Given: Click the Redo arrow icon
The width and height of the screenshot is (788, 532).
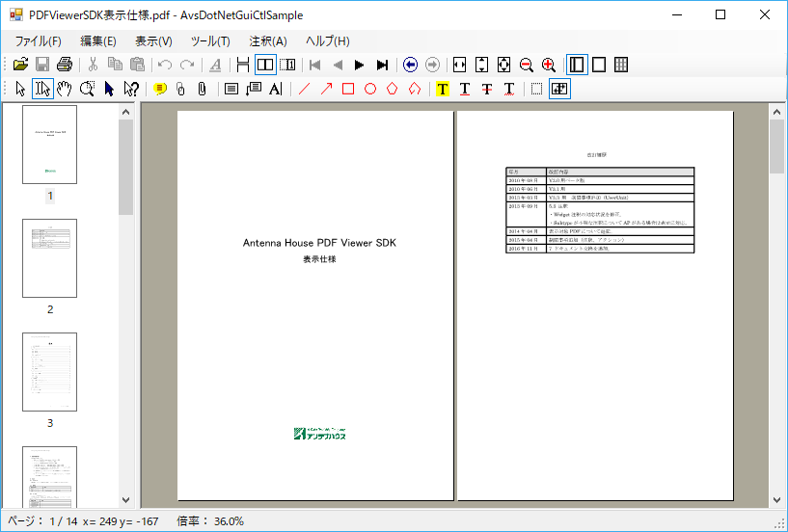Looking at the screenshot, I should click(187, 65).
